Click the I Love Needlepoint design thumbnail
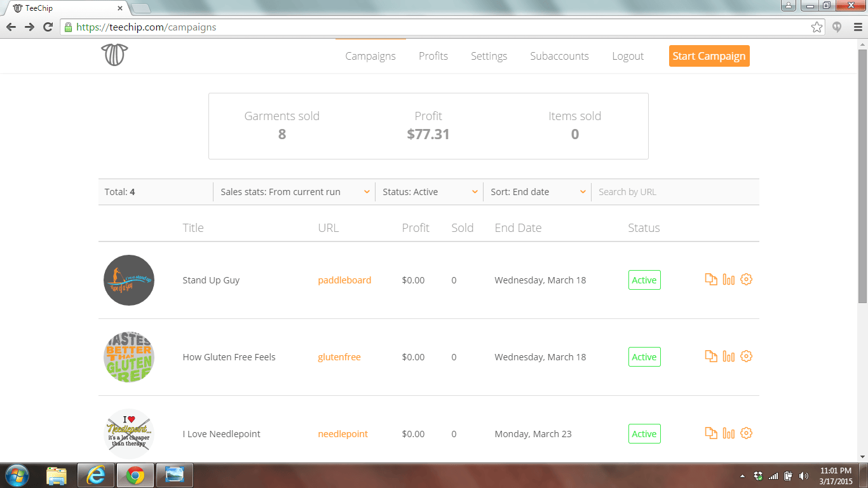868x488 pixels. pyautogui.click(x=129, y=434)
